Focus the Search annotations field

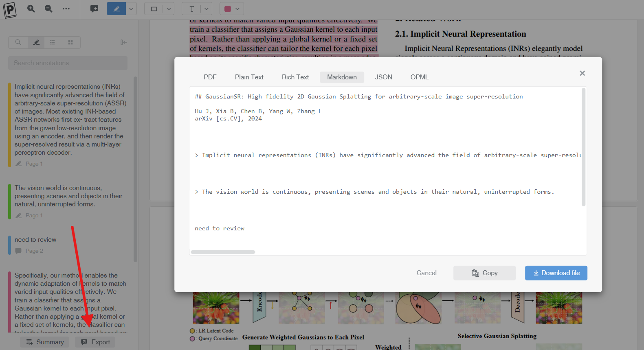(x=68, y=63)
